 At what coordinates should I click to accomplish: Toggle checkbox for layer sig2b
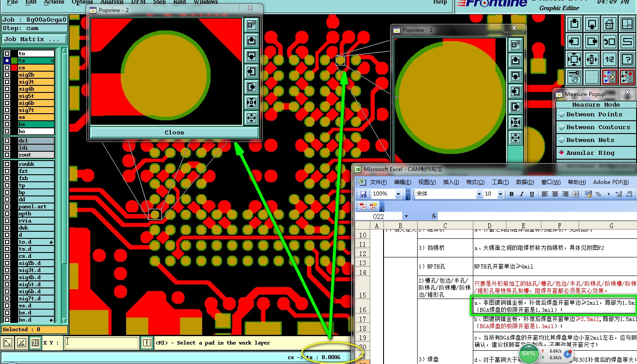point(7,75)
